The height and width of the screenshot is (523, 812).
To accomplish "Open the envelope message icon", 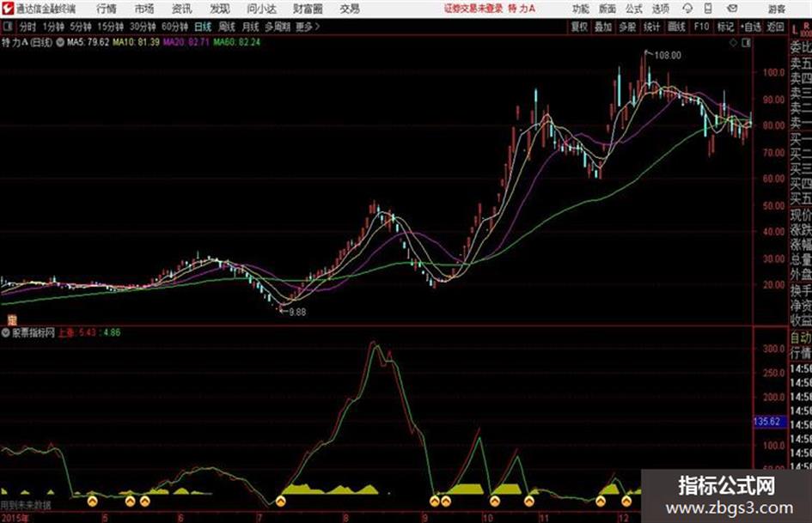I will 732,9.
